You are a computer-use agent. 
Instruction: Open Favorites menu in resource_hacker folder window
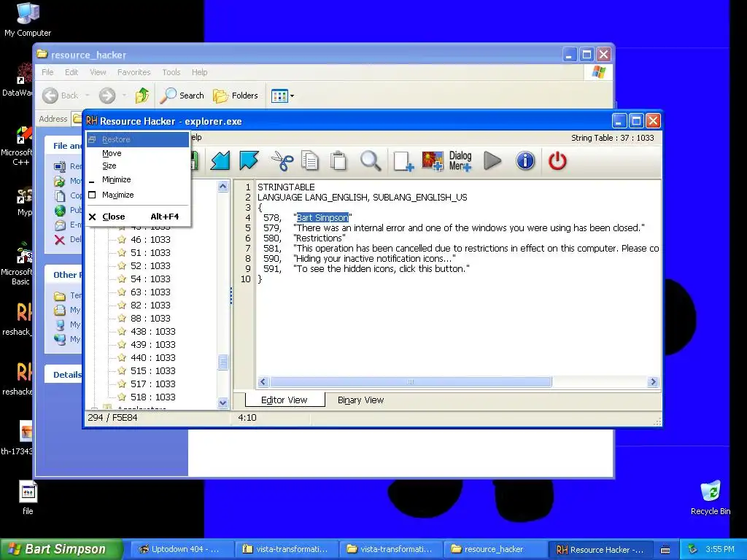134,72
